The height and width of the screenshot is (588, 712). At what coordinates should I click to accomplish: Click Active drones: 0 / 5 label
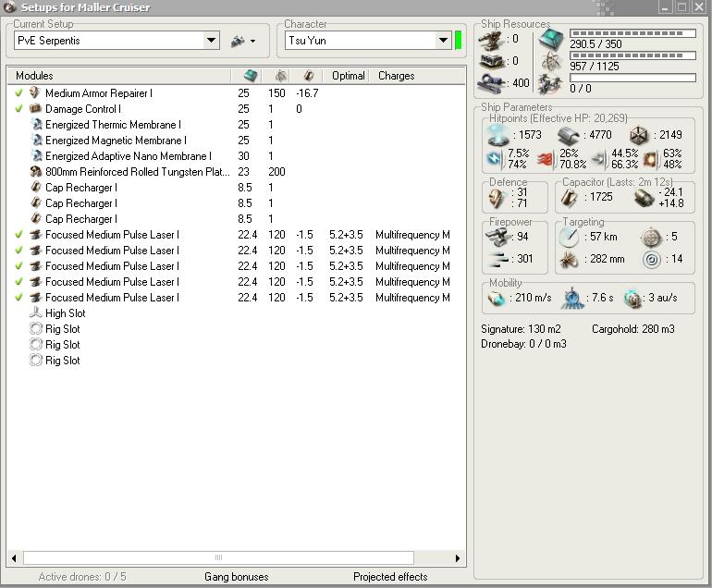pos(82,577)
